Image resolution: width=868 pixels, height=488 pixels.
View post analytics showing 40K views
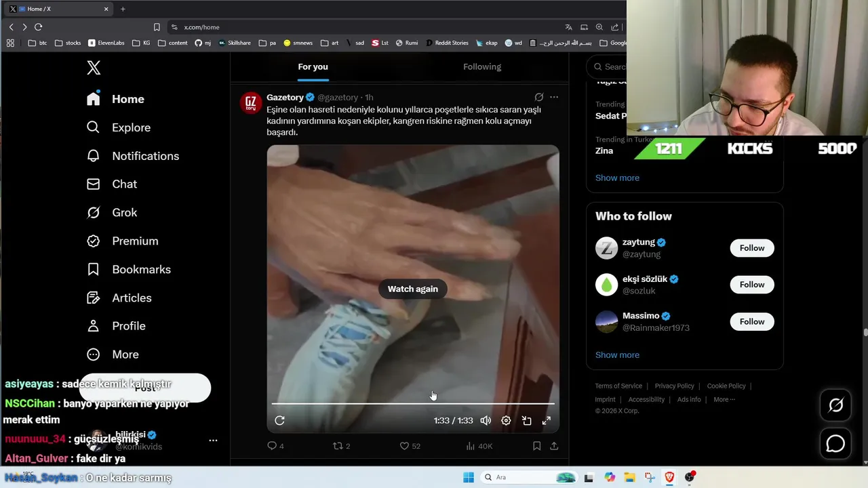coord(479,446)
